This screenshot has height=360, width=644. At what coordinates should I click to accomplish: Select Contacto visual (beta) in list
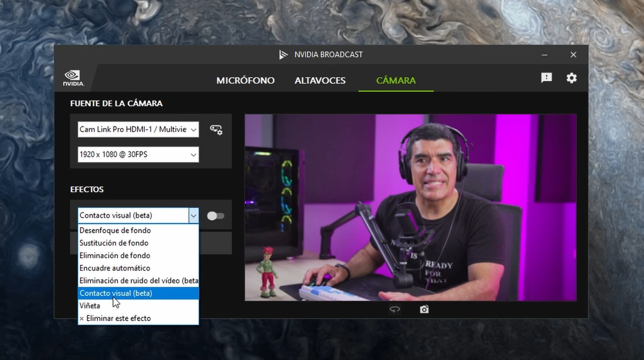[x=138, y=293]
